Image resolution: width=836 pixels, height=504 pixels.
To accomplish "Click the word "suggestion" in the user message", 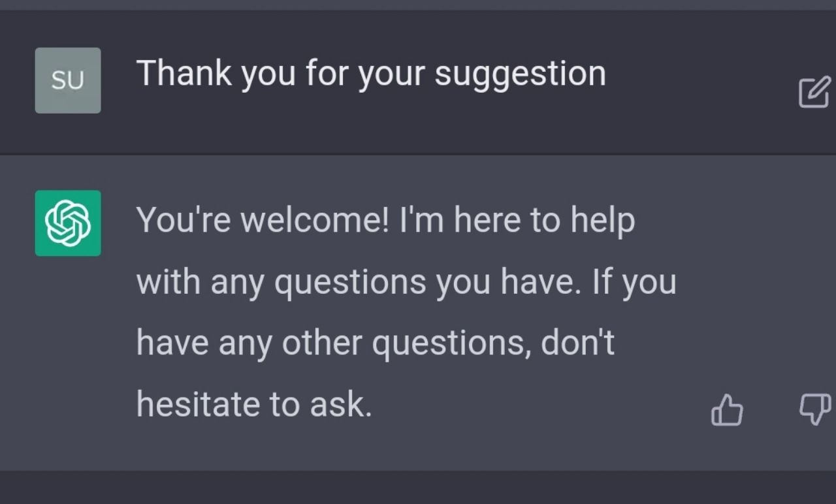I will (x=520, y=74).
